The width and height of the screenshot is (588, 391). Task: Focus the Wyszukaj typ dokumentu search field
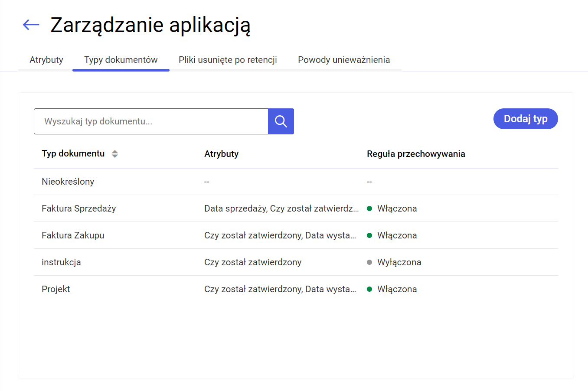(151, 121)
